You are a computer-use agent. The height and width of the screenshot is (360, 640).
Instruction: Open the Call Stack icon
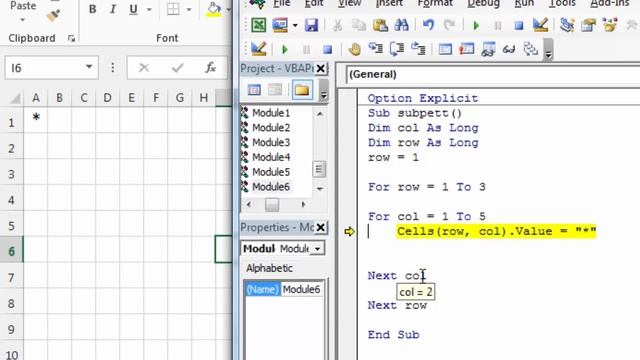(x=530, y=49)
